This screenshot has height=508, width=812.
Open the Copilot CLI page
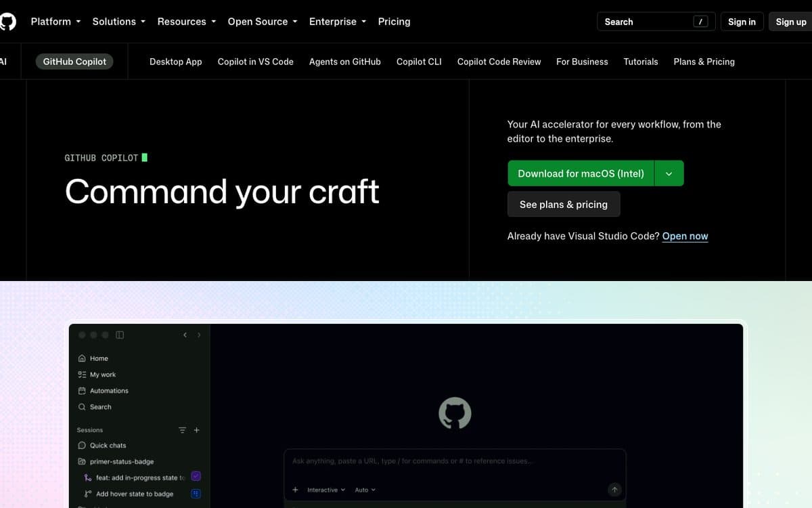click(419, 62)
